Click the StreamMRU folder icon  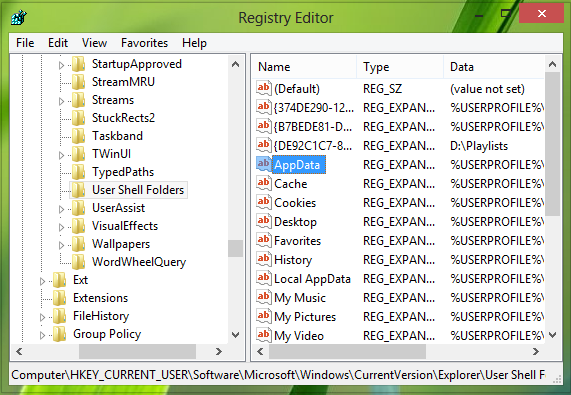[78, 82]
